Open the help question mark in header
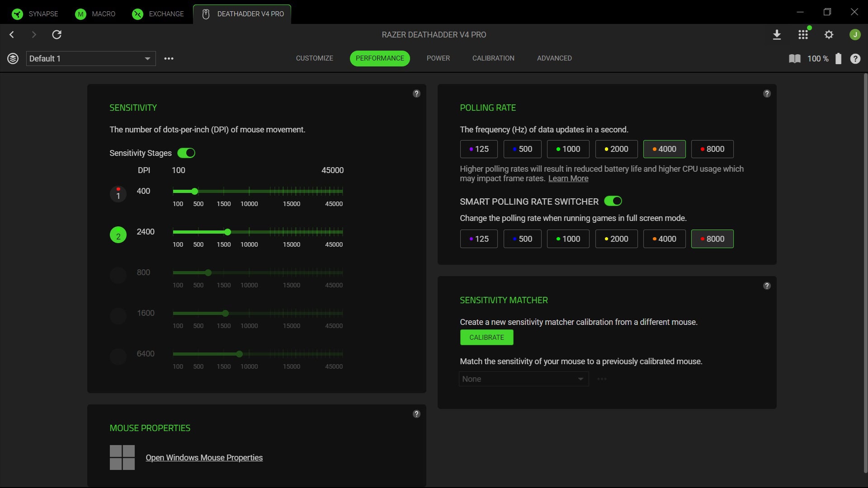The width and height of the screenshot is (868, 488). [x=855, y=58]
